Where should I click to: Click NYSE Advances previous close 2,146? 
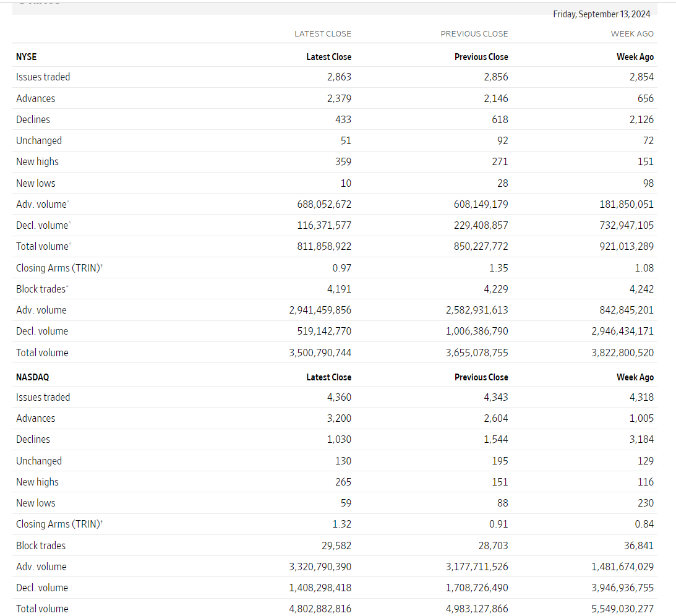pyautogui.click(x=496, y=98)
